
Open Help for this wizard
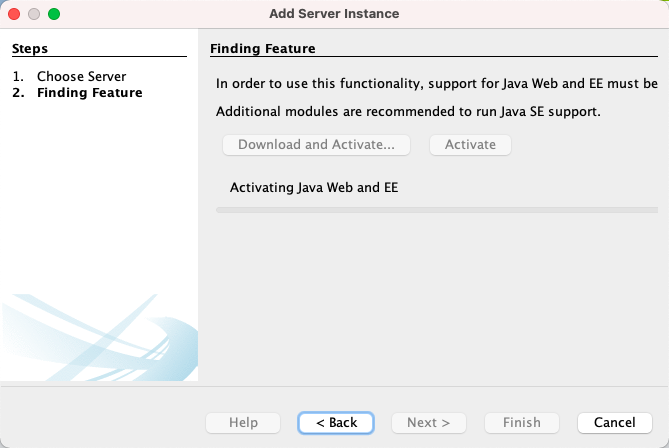243,422
